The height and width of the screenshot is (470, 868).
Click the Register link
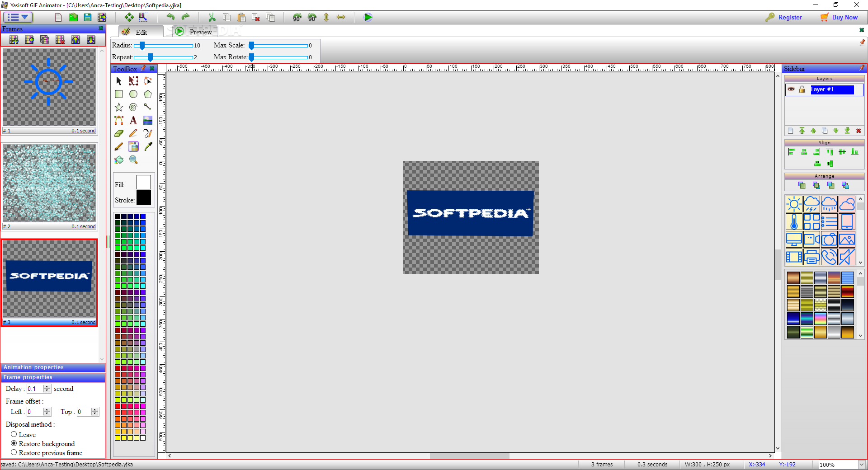click(x=790, y=17)
